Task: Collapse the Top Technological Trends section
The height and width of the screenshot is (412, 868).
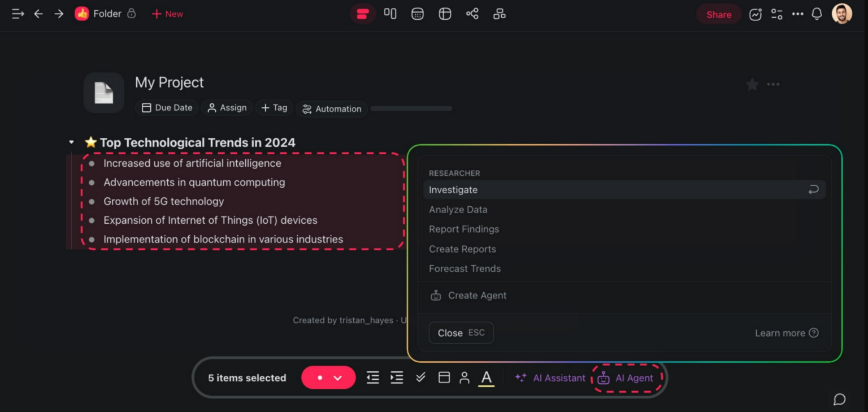Action: [71, 142]
